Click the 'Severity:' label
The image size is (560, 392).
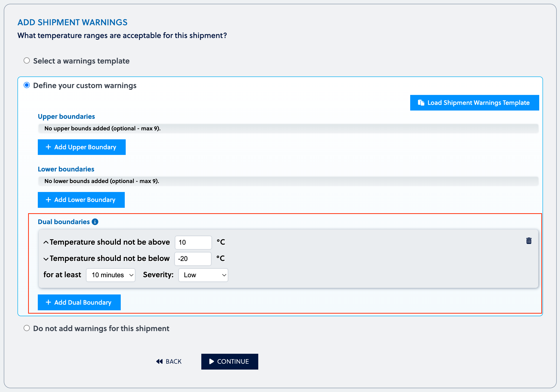coord(158,275)
